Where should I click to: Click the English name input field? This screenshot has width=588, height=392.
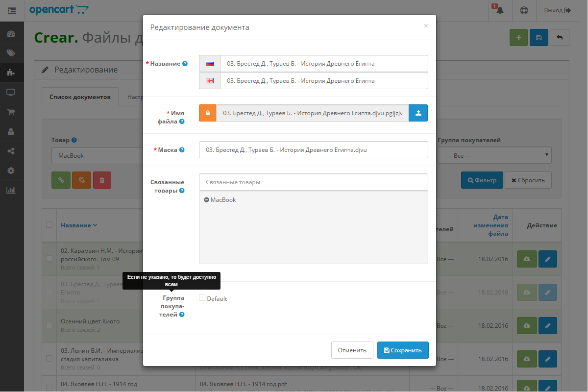324,81
